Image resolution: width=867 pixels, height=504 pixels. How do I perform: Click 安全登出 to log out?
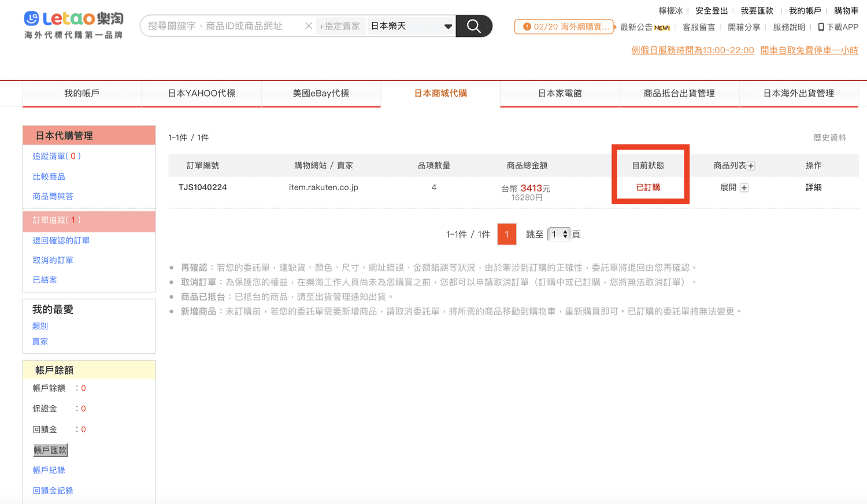(x=712, y=10)
